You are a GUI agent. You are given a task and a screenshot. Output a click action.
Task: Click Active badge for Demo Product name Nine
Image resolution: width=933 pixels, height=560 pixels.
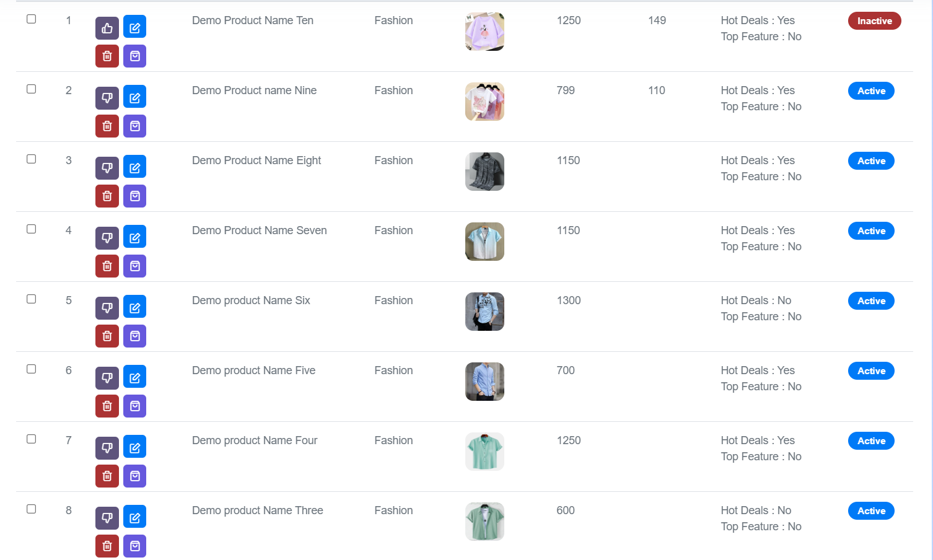click(871, 91)
